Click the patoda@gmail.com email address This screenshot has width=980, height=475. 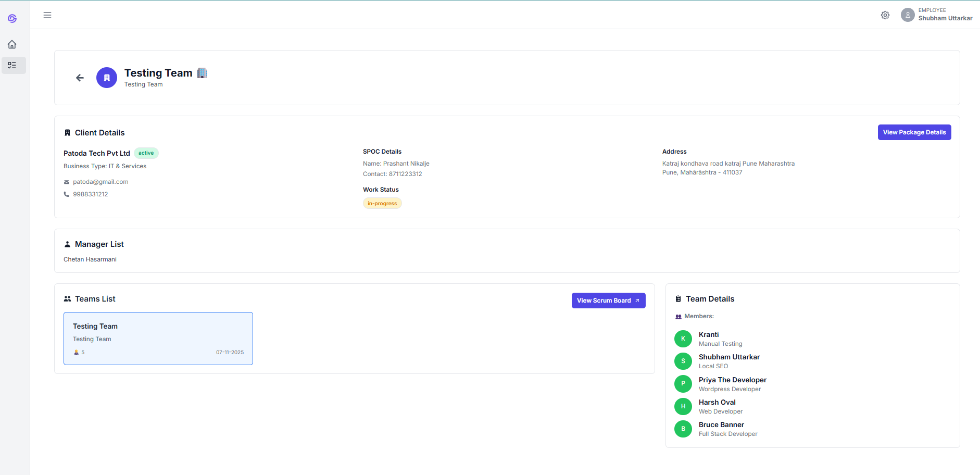tap(100, 182)
